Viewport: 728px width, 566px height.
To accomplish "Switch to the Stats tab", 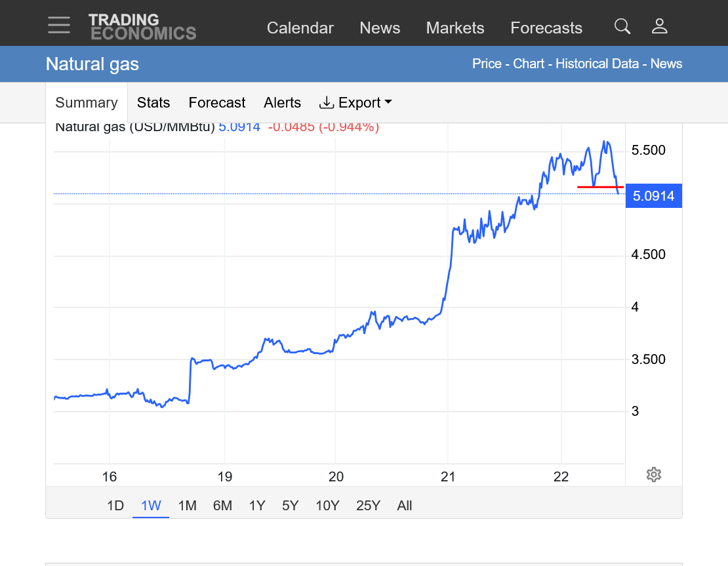I will coord(153,103).
